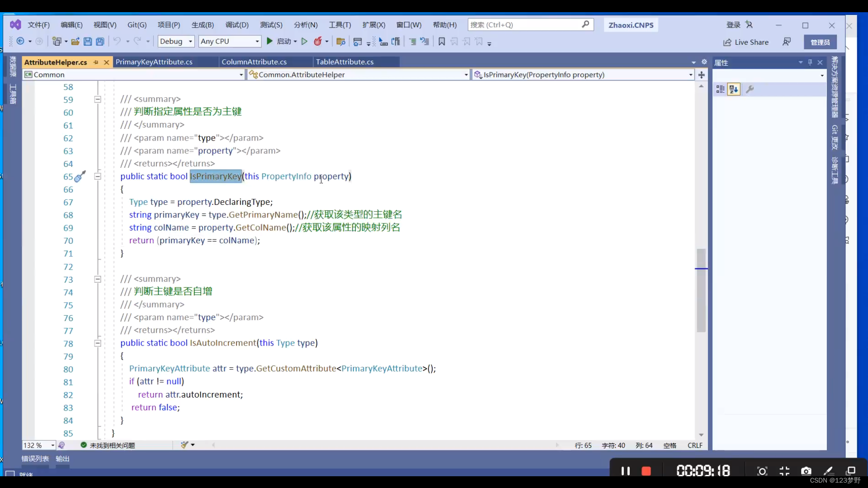Click the alphabetical sort icon in Properties panel

[734, 90]
